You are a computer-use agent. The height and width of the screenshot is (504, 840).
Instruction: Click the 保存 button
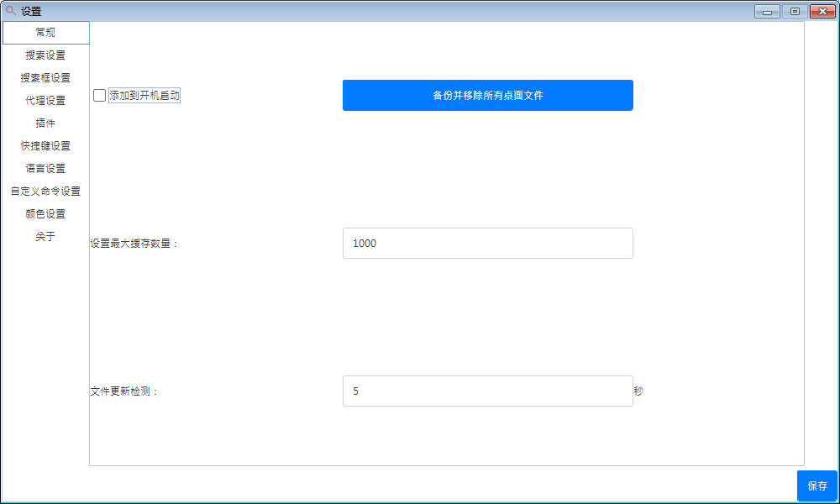(816, 486)
